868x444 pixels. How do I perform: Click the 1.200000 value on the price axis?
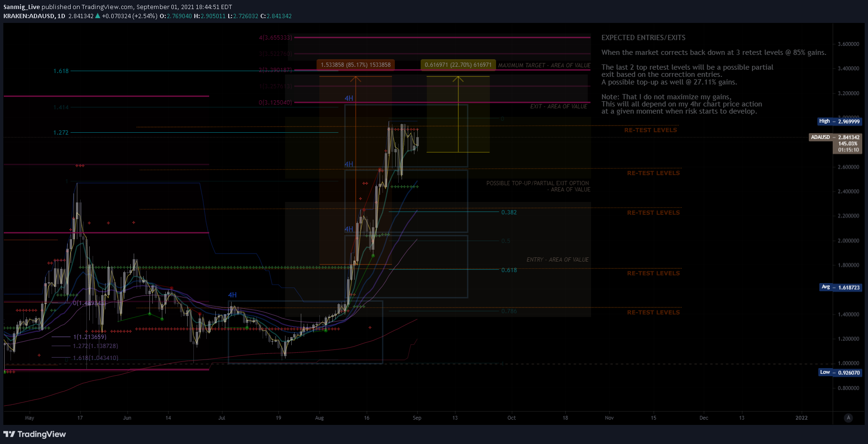pyautogui.click(x=848, y=339)
